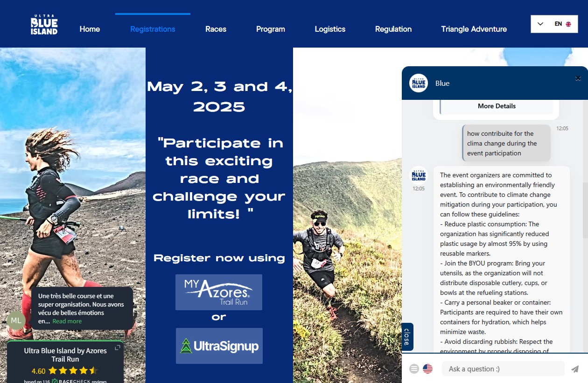Image resolution: width=588 pixels, height=383 pixels.
Task: Click "Ultra Blue Island by Azores Trail Run" title
Action: [x=65, y=355]
